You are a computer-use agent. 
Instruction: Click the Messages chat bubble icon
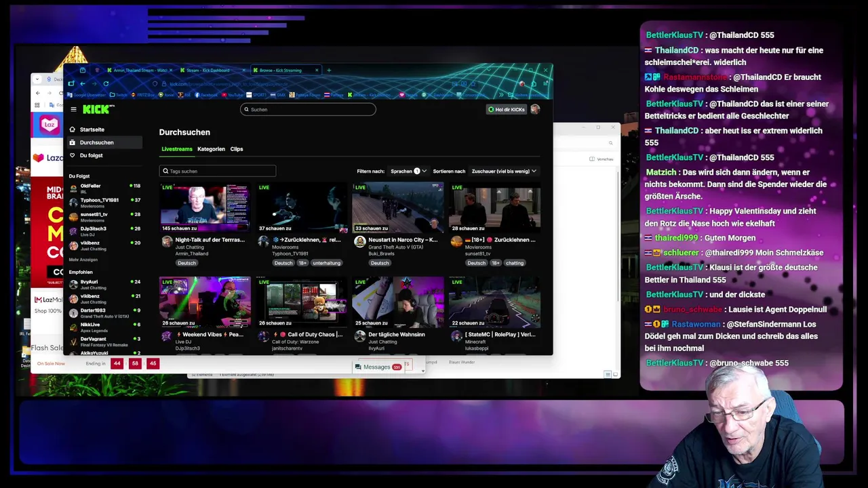[358, 367]
